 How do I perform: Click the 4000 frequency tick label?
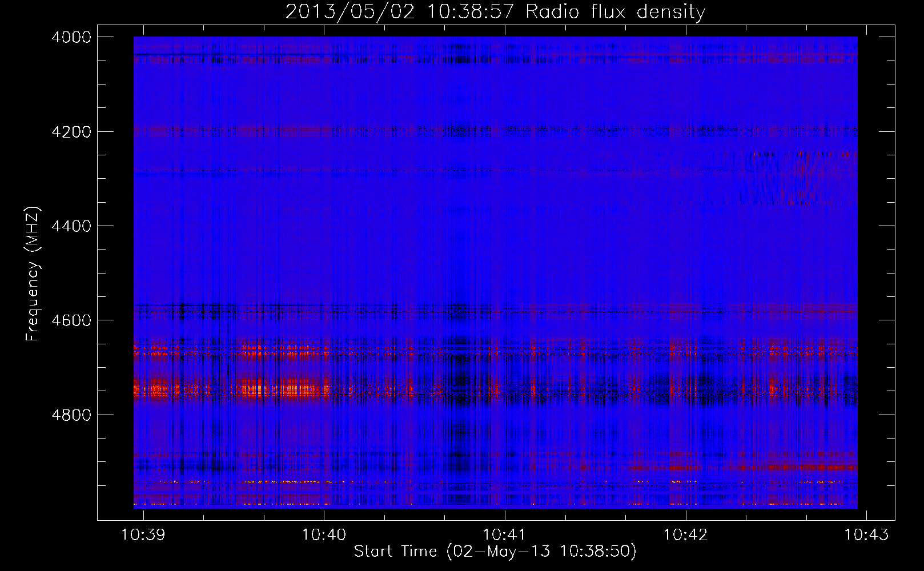pyautogui.click(x=71, y=37)
